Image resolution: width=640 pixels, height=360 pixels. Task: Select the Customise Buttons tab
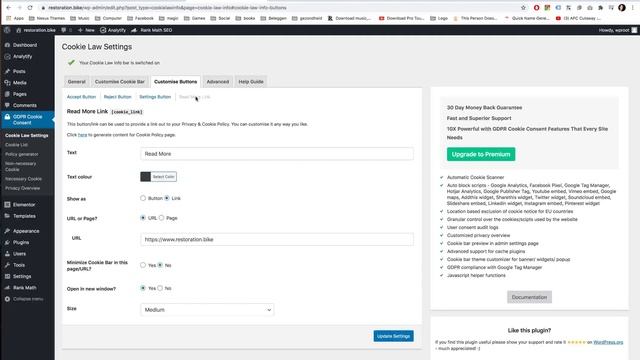coord(176,82)
